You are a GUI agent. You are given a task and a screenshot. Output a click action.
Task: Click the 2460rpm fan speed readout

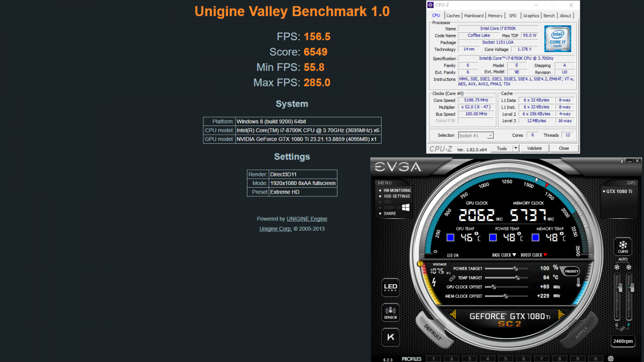click(x=623, y=341)
